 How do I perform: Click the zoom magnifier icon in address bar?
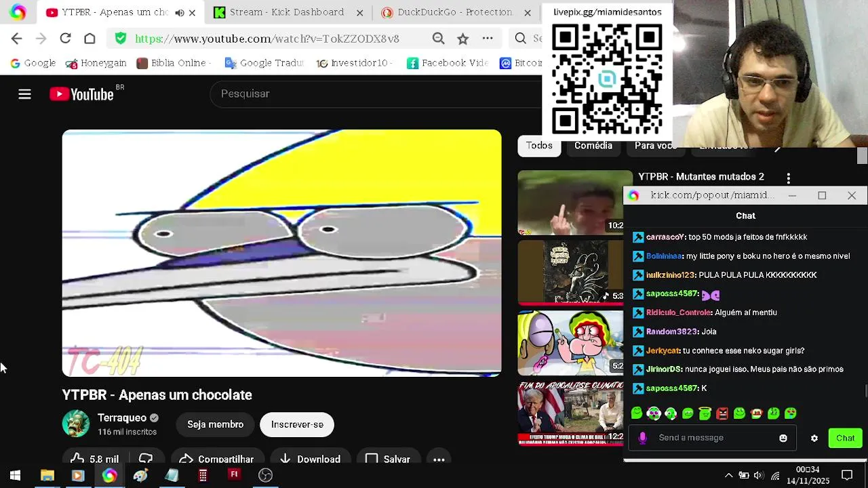438,39
